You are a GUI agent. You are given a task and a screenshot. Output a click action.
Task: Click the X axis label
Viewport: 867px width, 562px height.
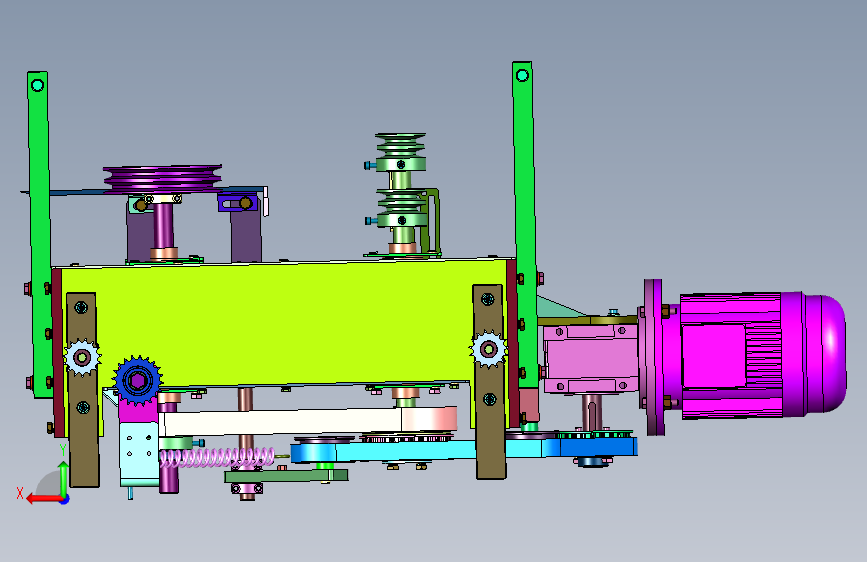click(x=20, y=493)
